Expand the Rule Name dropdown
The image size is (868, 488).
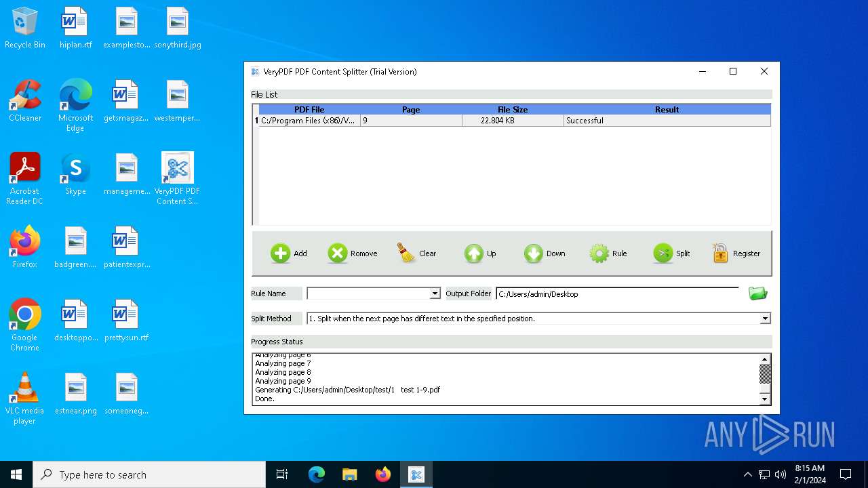click(x=435, y=293)
